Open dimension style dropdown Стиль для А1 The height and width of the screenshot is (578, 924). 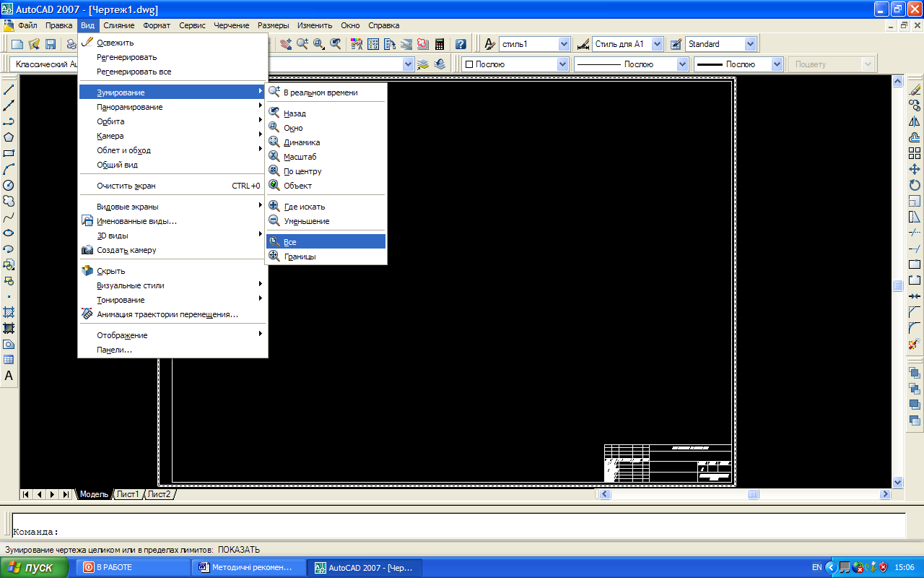tap(628, 44)
